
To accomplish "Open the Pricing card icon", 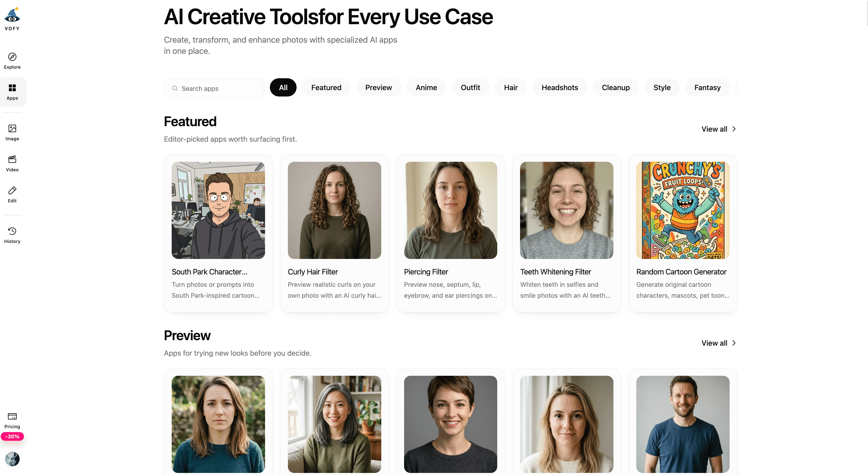I will pyautogui.click(x=12, y=416).
